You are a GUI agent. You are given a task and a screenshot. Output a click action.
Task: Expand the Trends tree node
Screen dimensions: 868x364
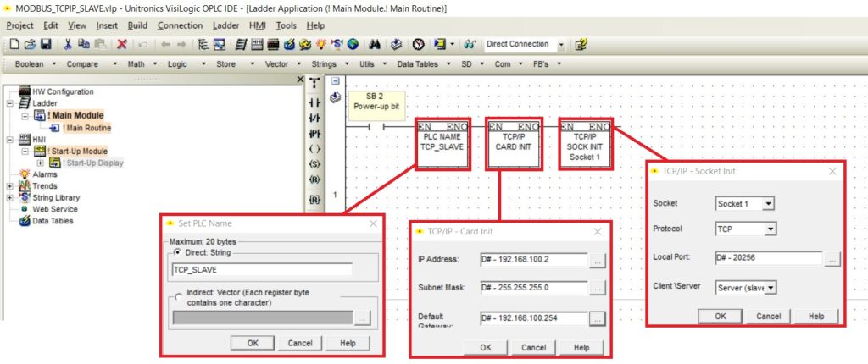pos(9,186)
